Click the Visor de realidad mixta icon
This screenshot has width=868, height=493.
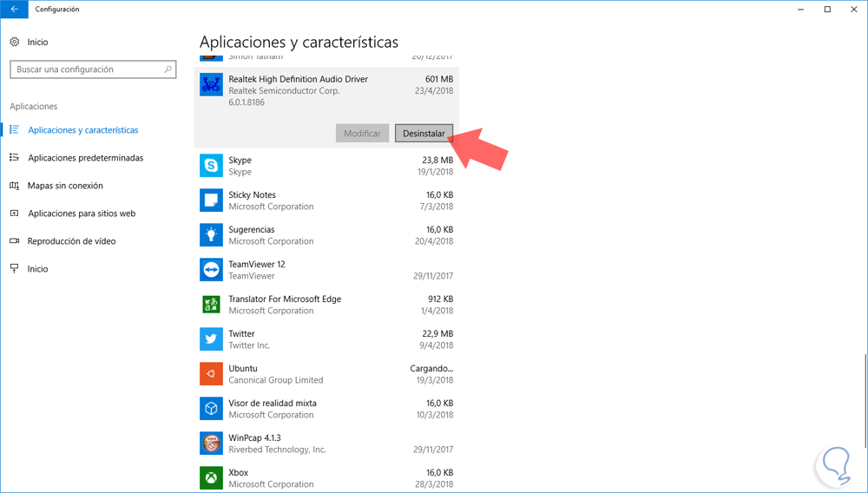pos(211,409)
